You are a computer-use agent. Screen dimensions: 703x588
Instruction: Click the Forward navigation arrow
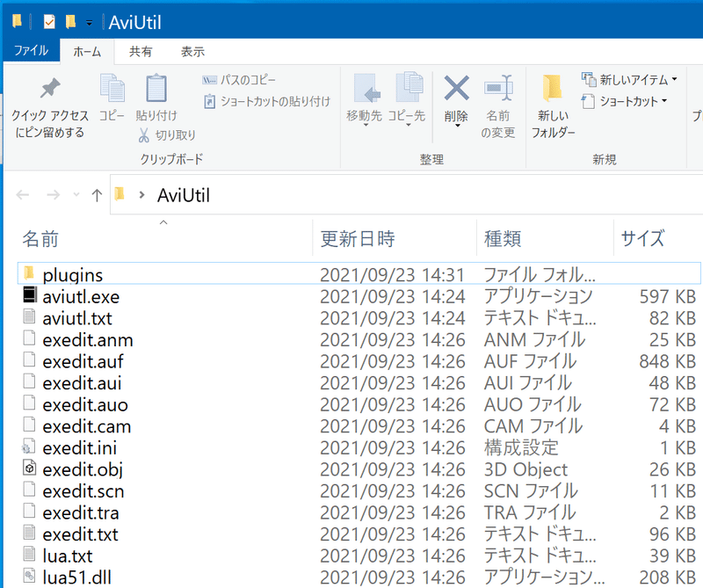coord(53,194)
